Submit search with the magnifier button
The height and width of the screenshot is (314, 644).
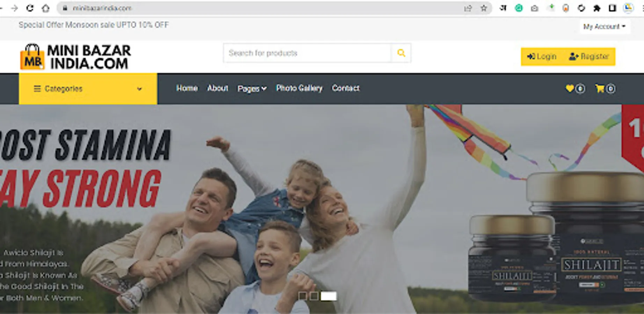click(x=401, y=53)
